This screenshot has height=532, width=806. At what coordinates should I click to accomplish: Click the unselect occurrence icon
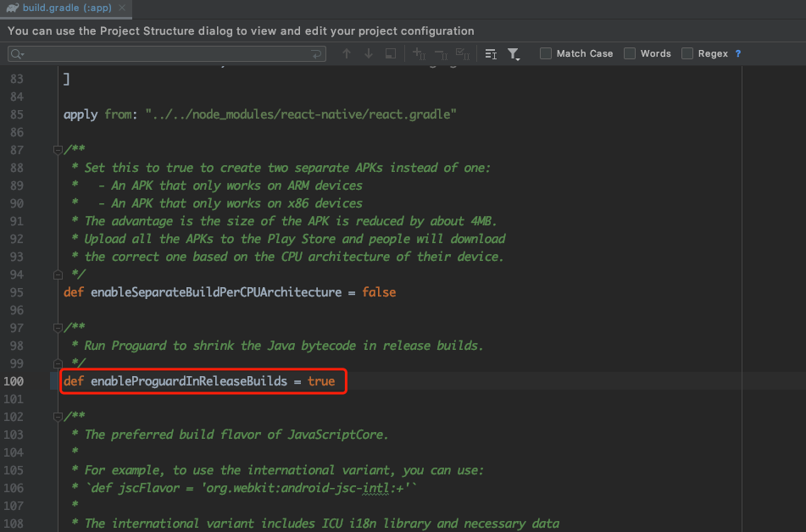point(441,53)
